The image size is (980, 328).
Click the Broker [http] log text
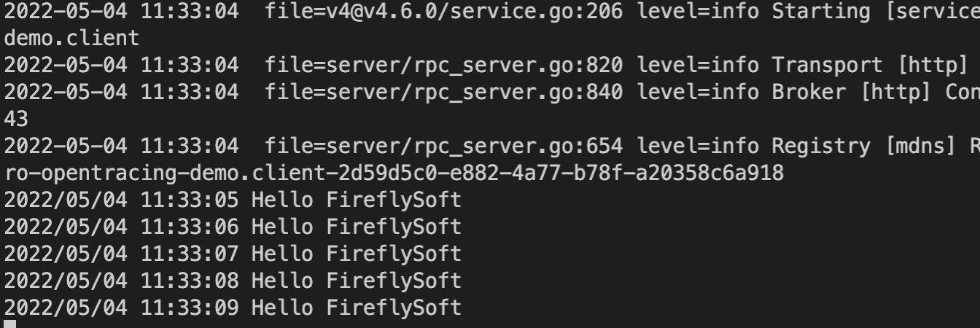point(857,93)
